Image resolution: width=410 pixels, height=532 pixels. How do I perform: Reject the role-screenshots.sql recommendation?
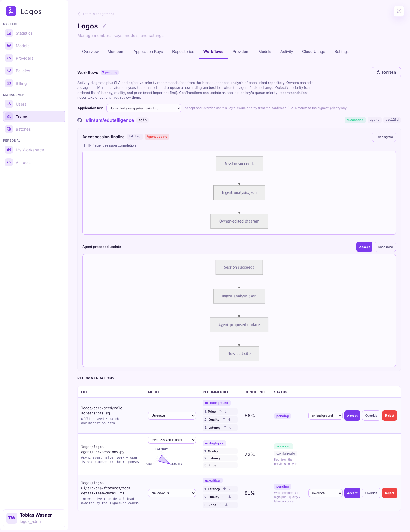pyautogui.click(x=389, y=416)
